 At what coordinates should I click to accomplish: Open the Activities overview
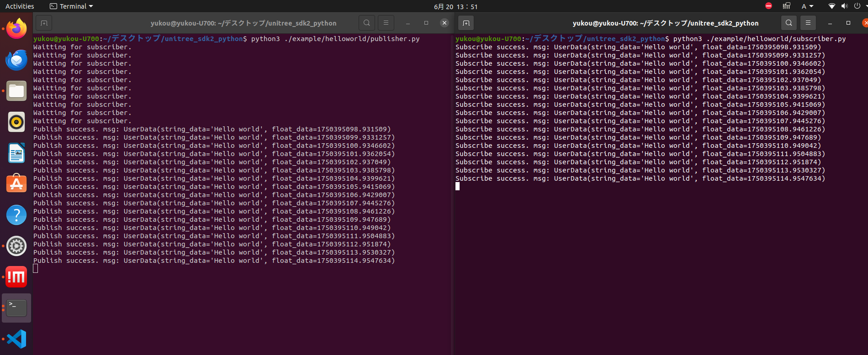click(x=20, y=6)
